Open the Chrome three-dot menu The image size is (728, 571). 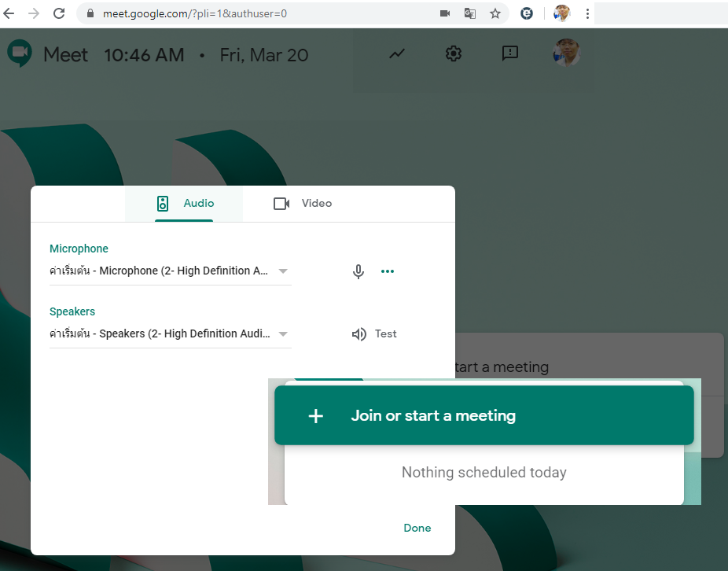click(587, 13)
